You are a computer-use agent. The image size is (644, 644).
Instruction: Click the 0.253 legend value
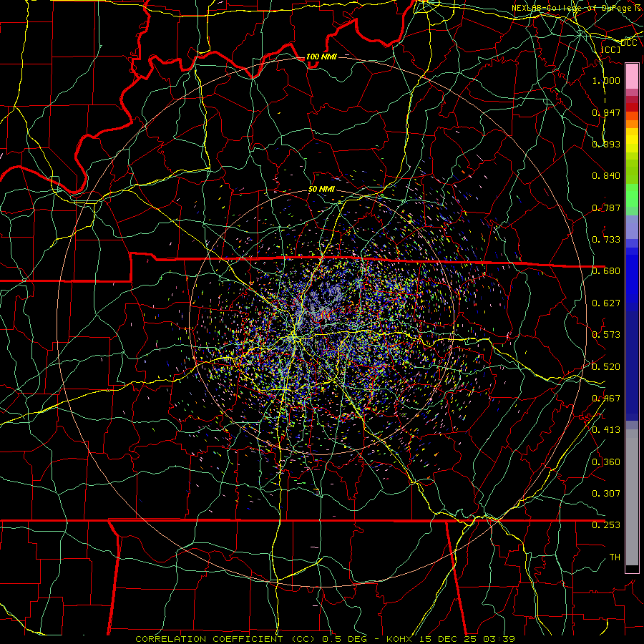(x=606, y=525)
